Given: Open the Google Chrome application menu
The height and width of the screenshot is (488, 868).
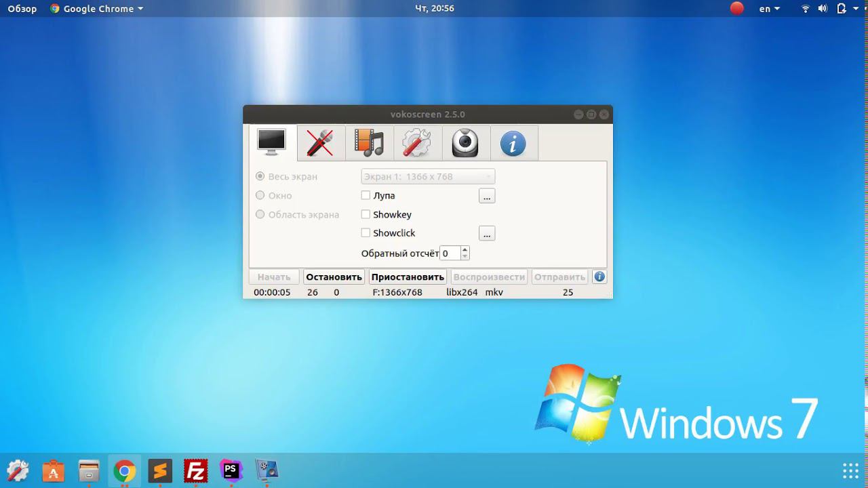Looking at the screenshot, I should pyautogui.click(x=97, y=9).
